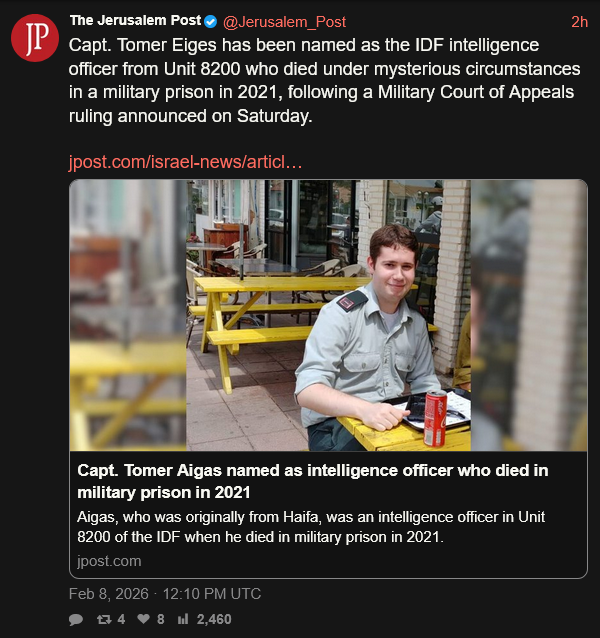
Task: Open the soldier photo preview image
Action: point(328,315)
